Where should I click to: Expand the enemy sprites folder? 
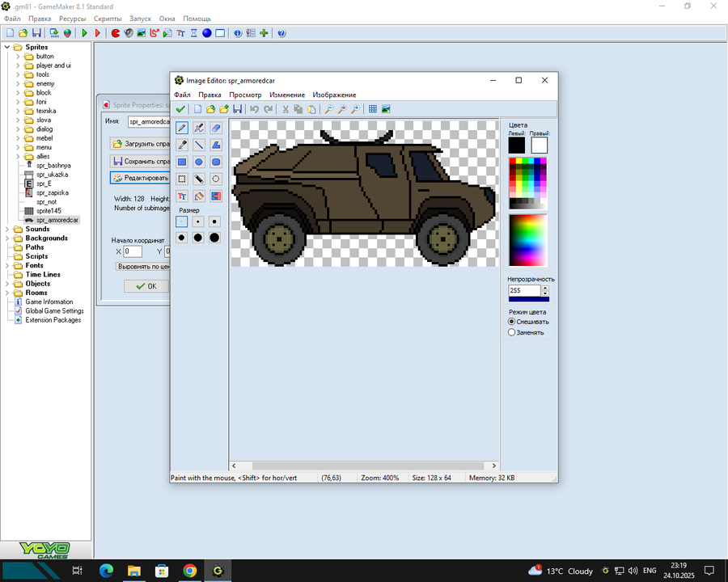tap(18, 83)
